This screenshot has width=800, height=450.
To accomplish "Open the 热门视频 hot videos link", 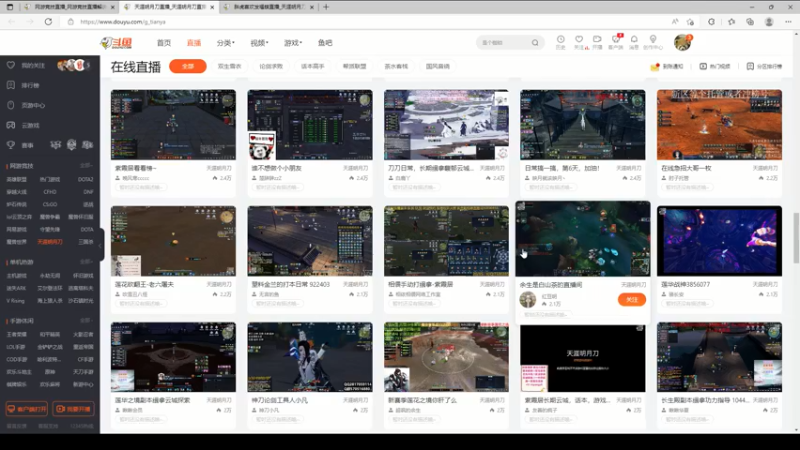I will tap(715, 66).
